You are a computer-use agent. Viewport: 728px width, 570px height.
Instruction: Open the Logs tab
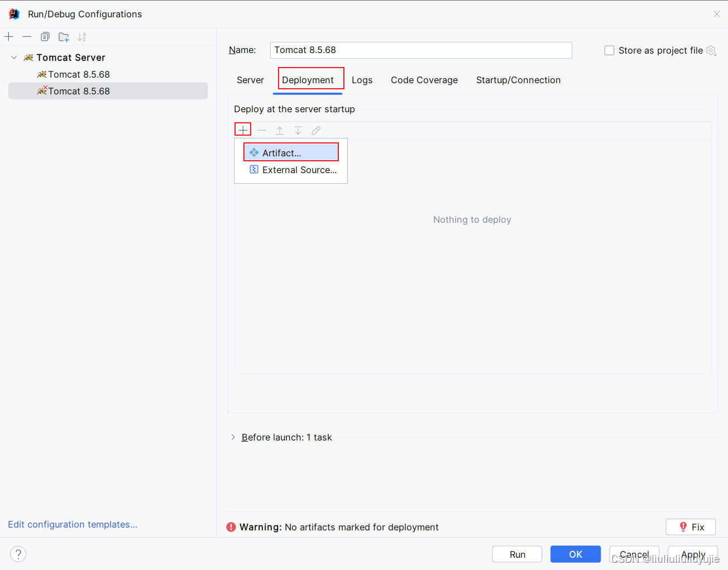362,80
